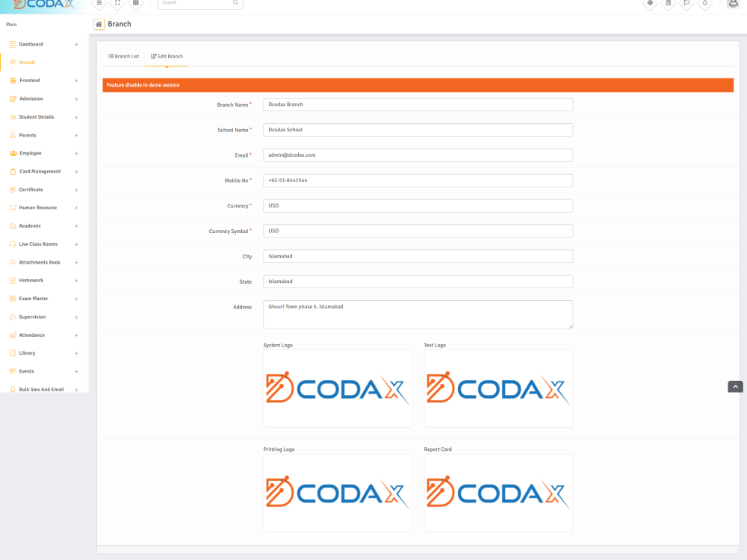Focus the Search input field

195,3
